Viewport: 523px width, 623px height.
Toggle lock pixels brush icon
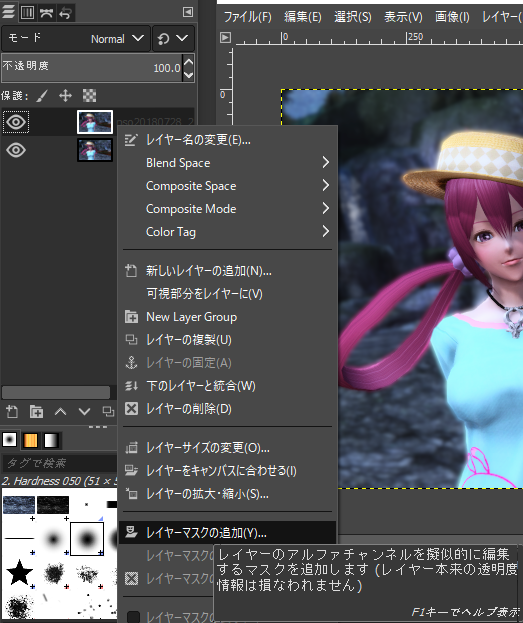(42, 96)
